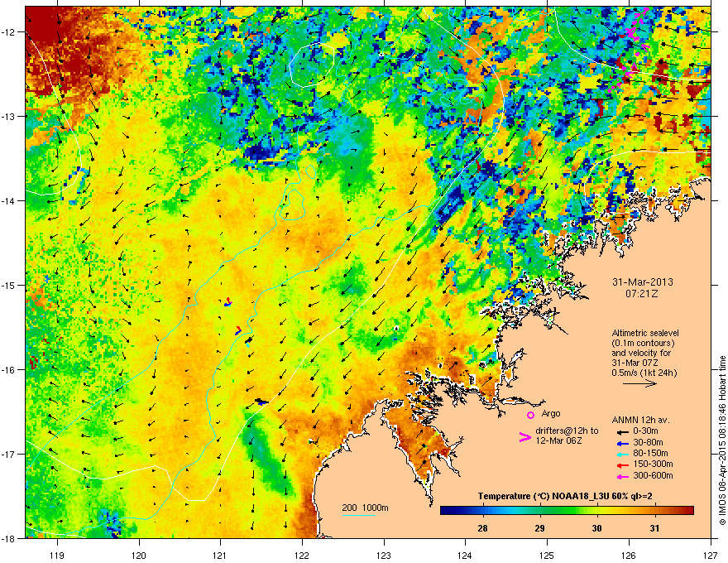Click the latitude axis label '-12'
Screen dimensions: 728x563
pos(9,32)
